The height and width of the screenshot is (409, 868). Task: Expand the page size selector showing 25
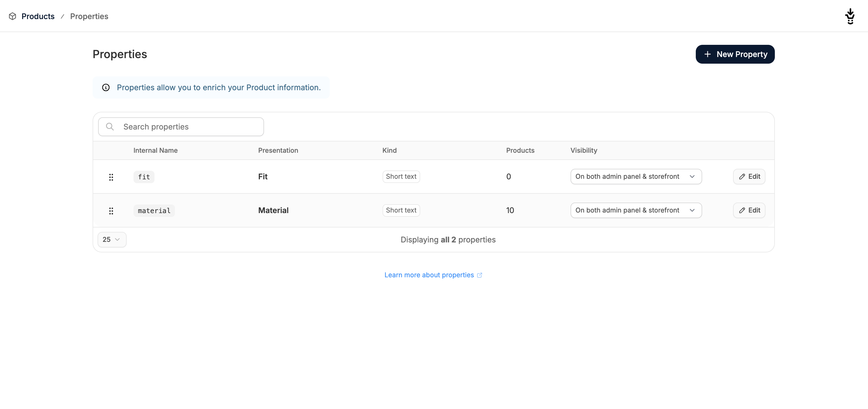pyautogui.click(x=112, y=239)
